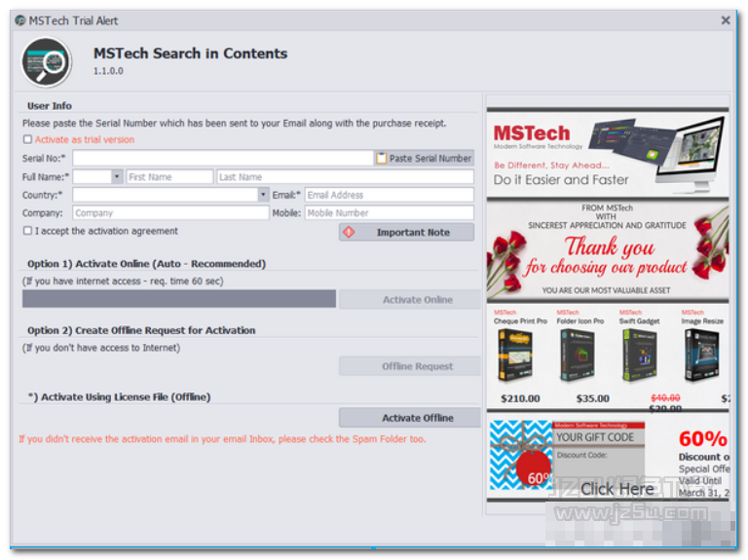The height and width of the screenshot is (560, 748).
Task: Click the online activation progress bar
Action: tap(179, 299)
